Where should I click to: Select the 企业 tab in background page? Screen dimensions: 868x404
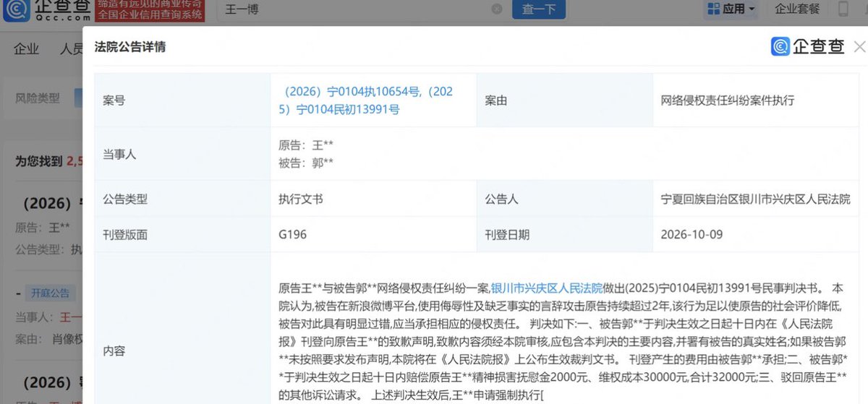(x=27, y=49)
